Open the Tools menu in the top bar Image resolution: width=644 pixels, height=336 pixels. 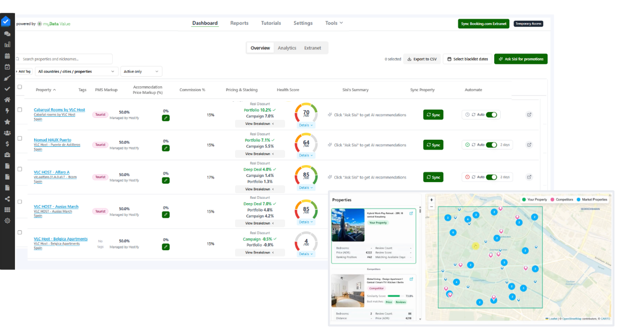point(333,23)
